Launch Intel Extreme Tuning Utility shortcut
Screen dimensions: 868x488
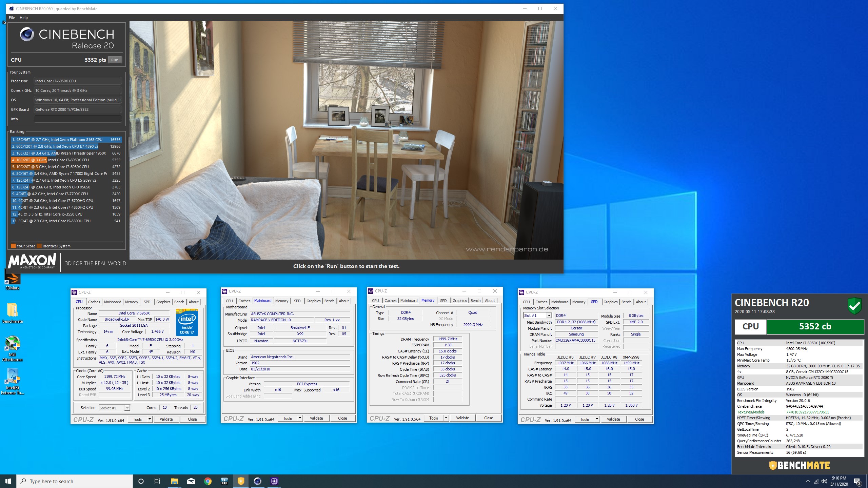tap(12, 382)
